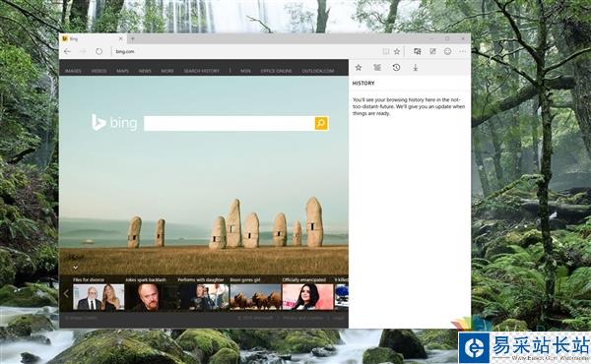
Task: Maximize the browser window
Action: [x=447, y=38]
